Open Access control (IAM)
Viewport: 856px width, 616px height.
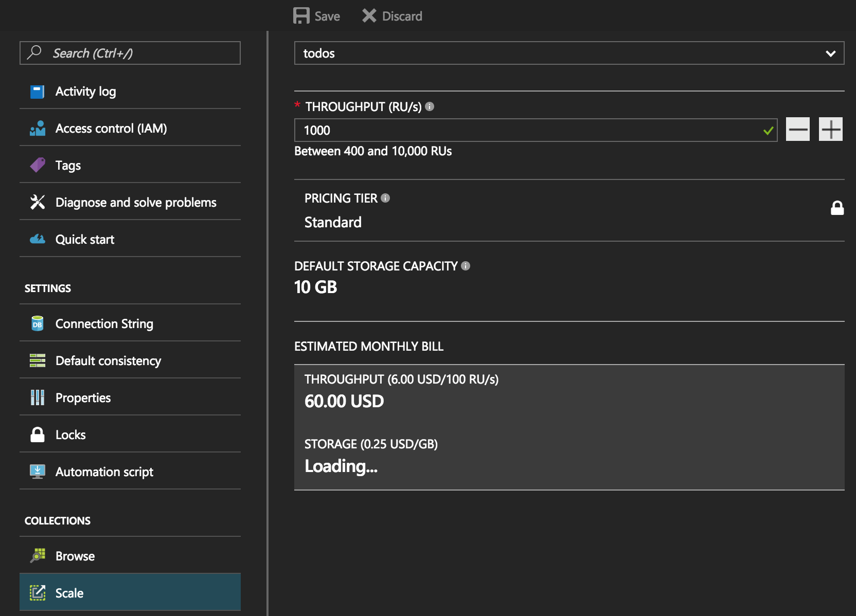(x=111, y=129)
